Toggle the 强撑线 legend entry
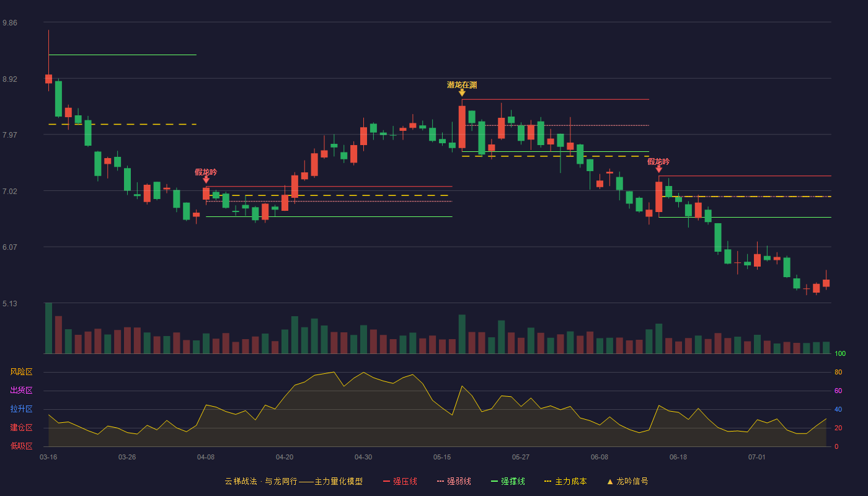This screenshot has width=868, height=496. (x=508, y=481)
